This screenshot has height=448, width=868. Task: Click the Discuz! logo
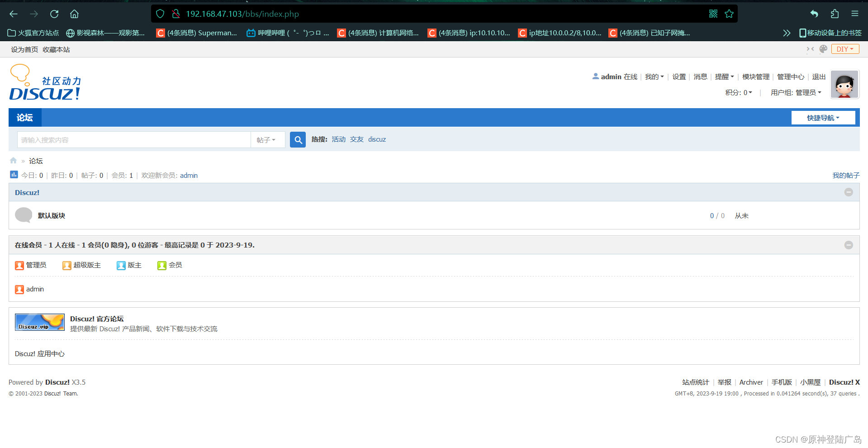(x=45, y=82)
